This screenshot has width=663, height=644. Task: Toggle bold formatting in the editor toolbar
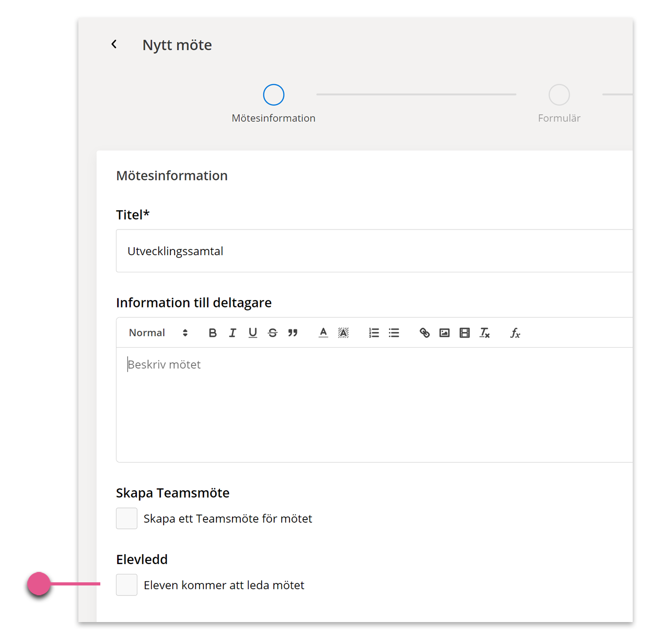[x=213, y=333]
